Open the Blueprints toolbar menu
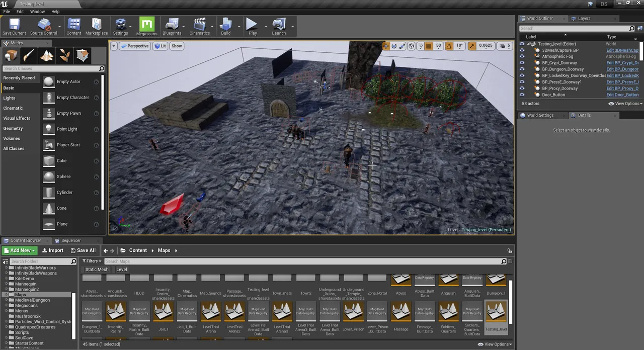This screenshot has width=644, height=350. [172, 26]
